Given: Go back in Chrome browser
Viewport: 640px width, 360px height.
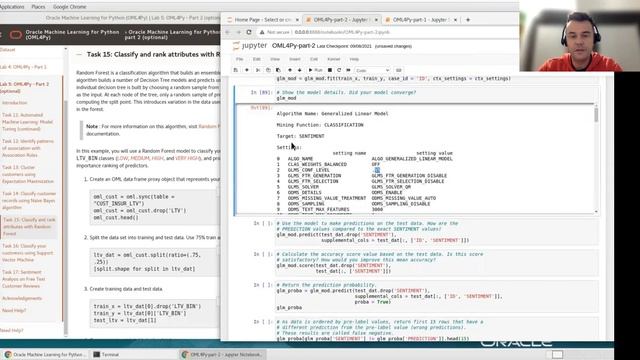Looking at the screenshot, I should 228,32.
